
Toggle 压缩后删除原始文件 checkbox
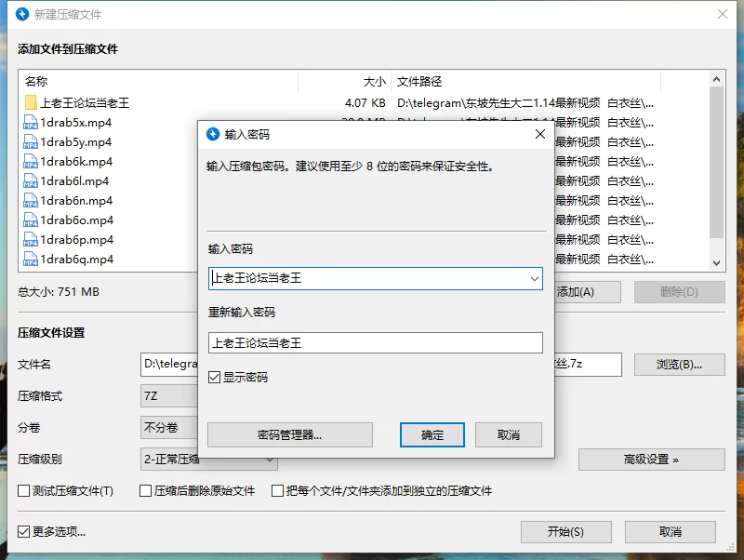click(x=146, y=491)
